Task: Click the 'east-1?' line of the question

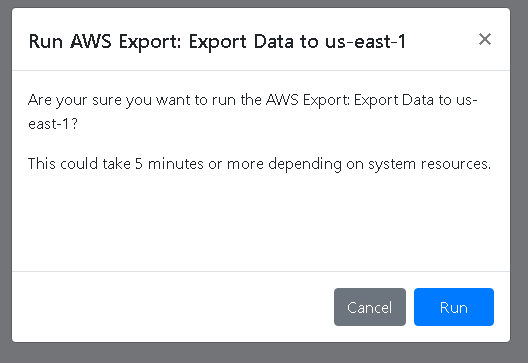Action: point(53,124)
